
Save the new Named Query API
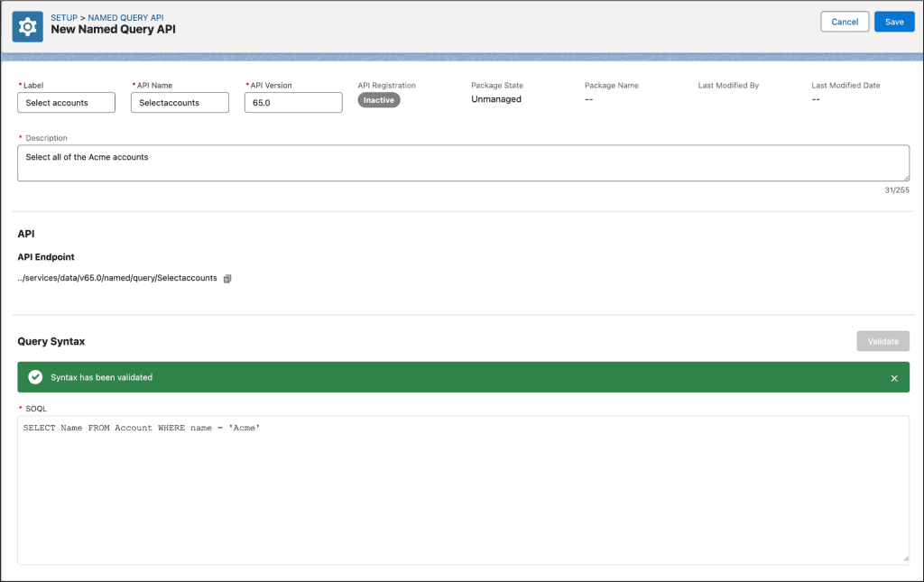(x=894, y=21)
